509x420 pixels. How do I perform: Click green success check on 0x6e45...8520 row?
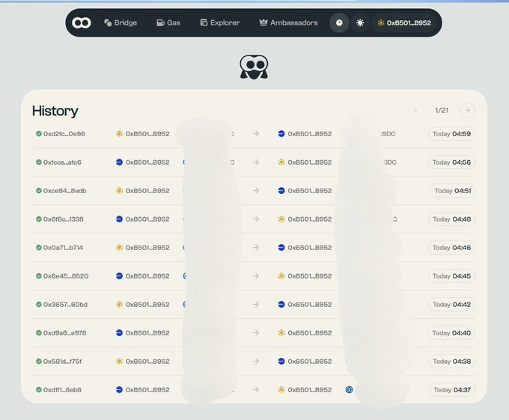(39, 276)
